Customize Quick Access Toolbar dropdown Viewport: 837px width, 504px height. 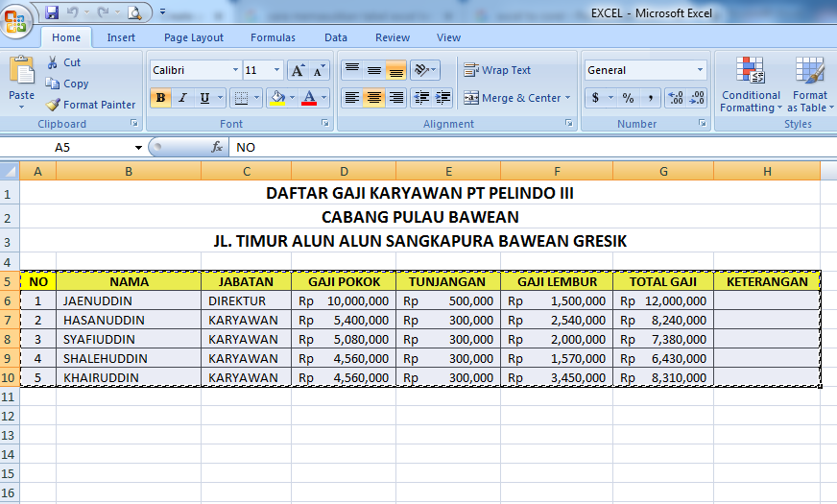pyautogui.click(x=163, y=12)
